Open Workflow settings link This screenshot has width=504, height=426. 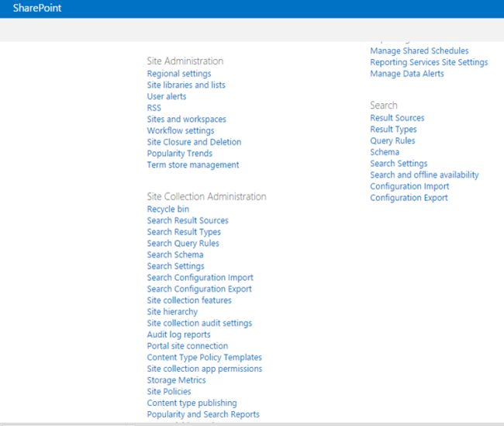pos(181,130)
